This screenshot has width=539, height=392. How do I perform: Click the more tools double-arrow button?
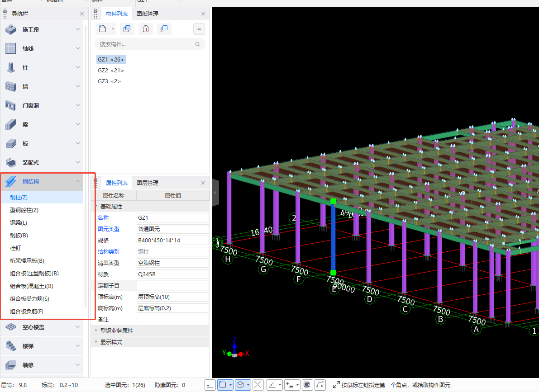tap(199, 29)
